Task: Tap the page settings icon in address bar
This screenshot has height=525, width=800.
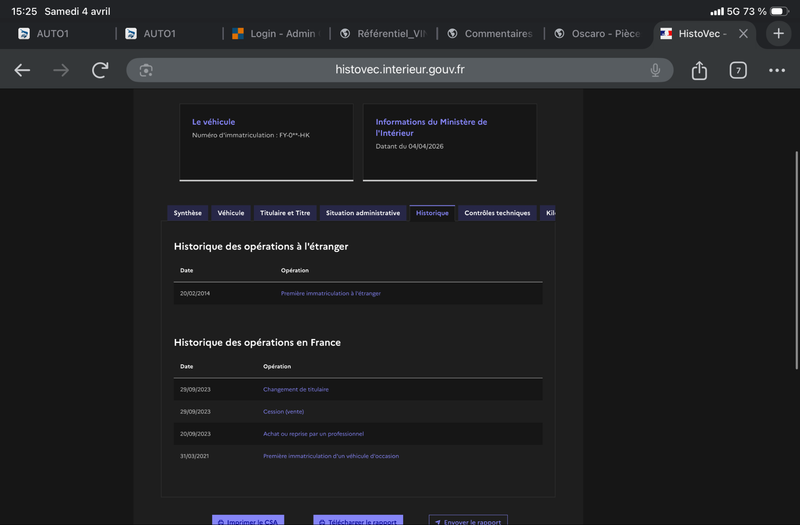Action: [x=146, y=70]
